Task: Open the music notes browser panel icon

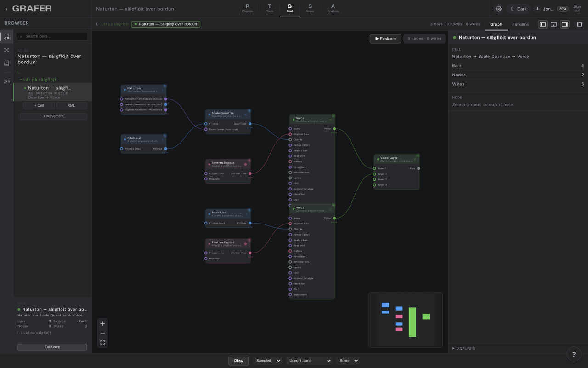Action: [x=6, y=37]
